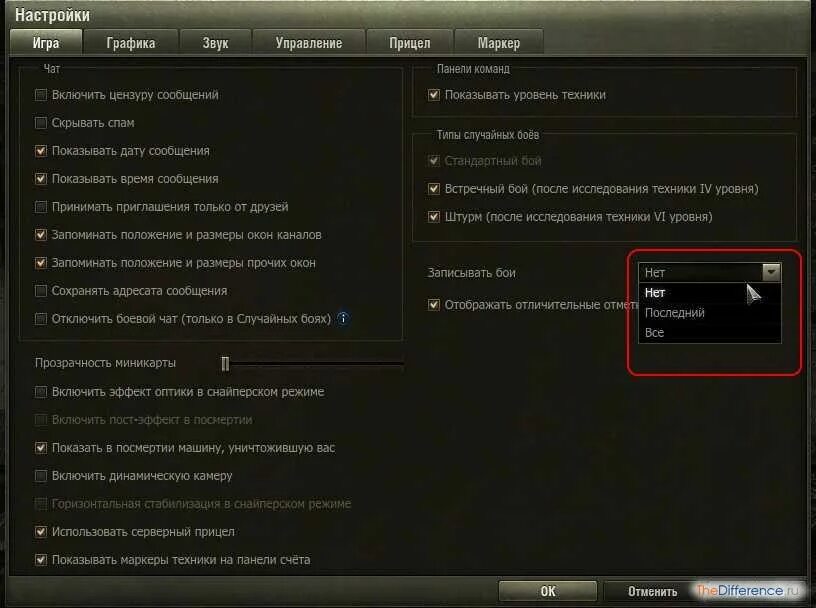816x608 pixels.
Task: Click the Записывать бои label
Action: tap(471, 273)
